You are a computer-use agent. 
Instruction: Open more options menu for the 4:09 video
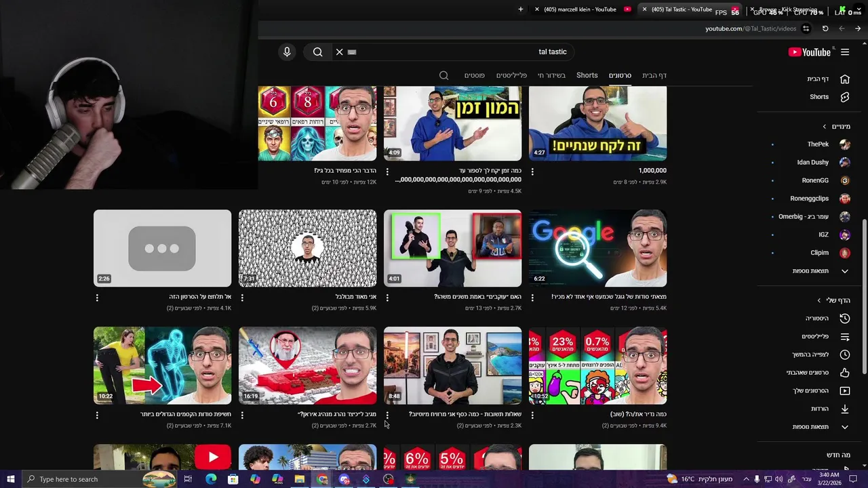pos(387,171)
